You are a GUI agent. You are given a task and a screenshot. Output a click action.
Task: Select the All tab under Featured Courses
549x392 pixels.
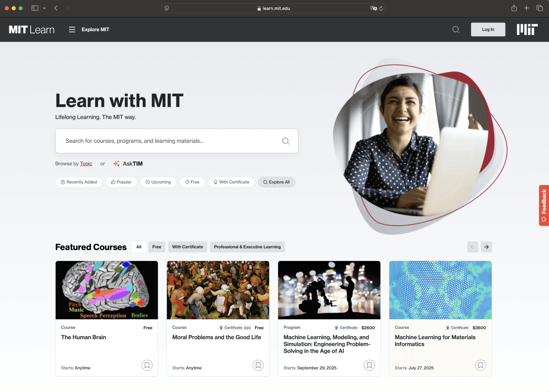point(139,247)
